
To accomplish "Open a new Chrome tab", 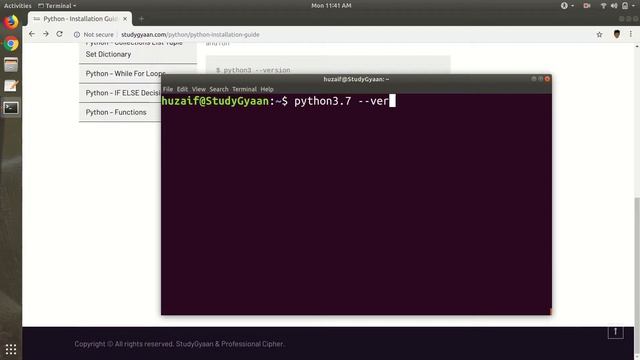I will click(141, 19).
